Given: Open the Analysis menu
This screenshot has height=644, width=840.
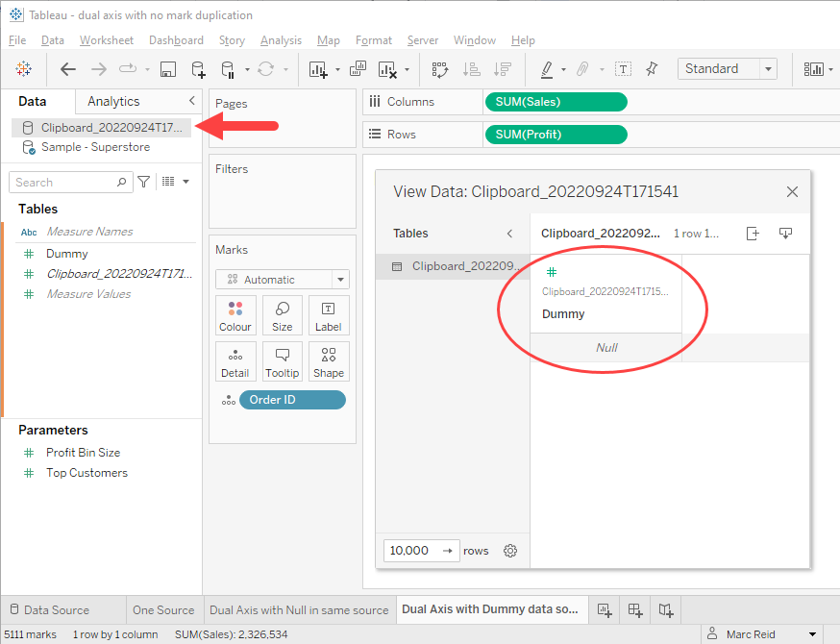Looking at the screenshot, I should click(x=281, y=40).
